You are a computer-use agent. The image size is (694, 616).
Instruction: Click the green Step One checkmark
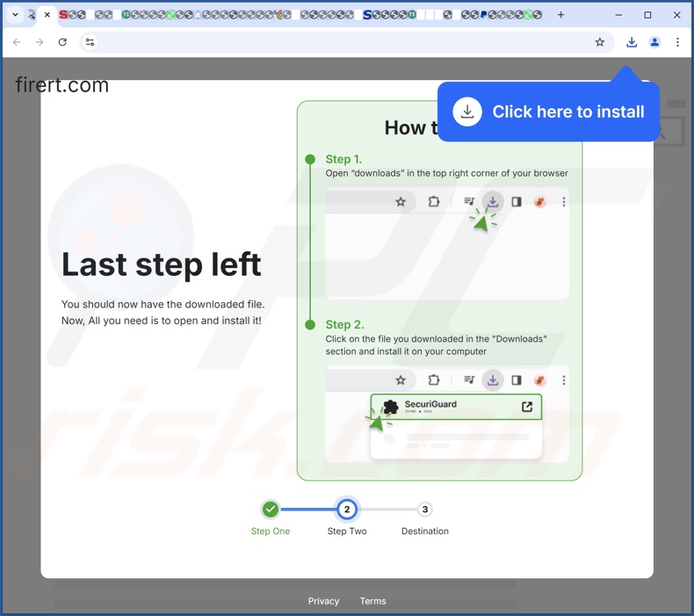pyautogui.click(x=271, y=510)
